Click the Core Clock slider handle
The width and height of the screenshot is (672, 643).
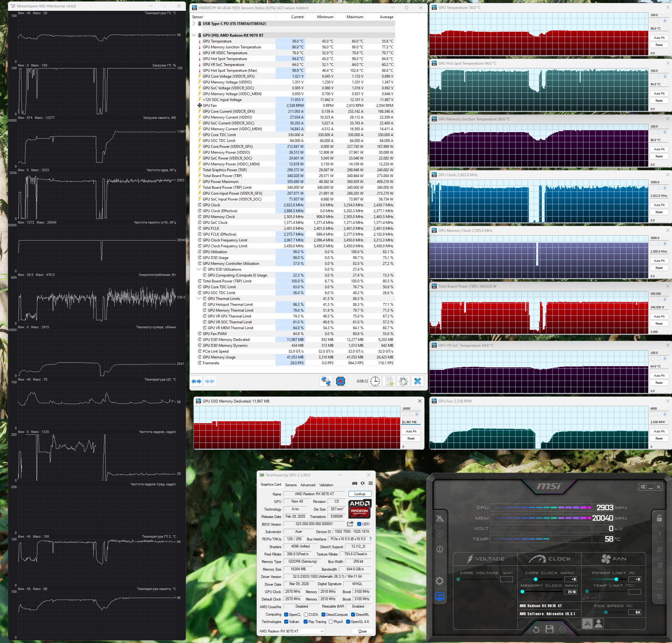pos(536,579)
